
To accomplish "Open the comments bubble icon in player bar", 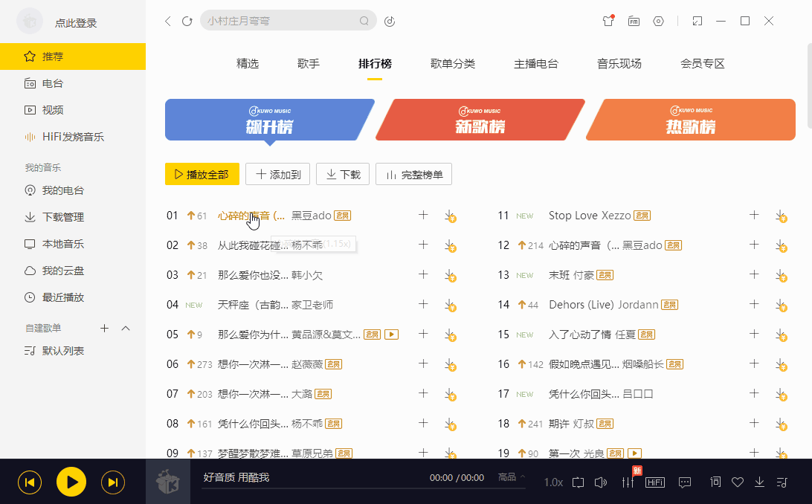I will 685,482.
